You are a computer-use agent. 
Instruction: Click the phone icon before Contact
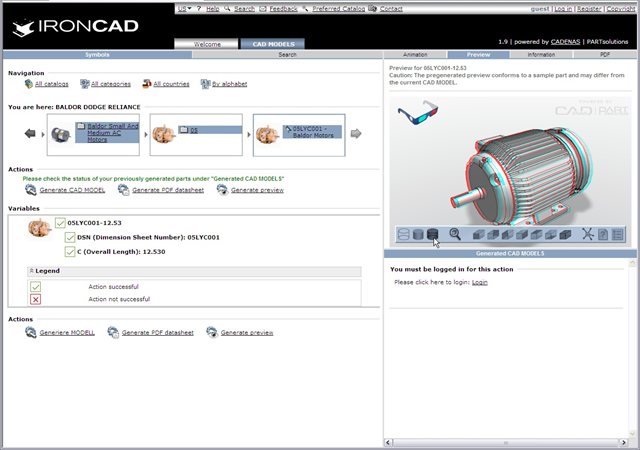[x=373, y=8]
